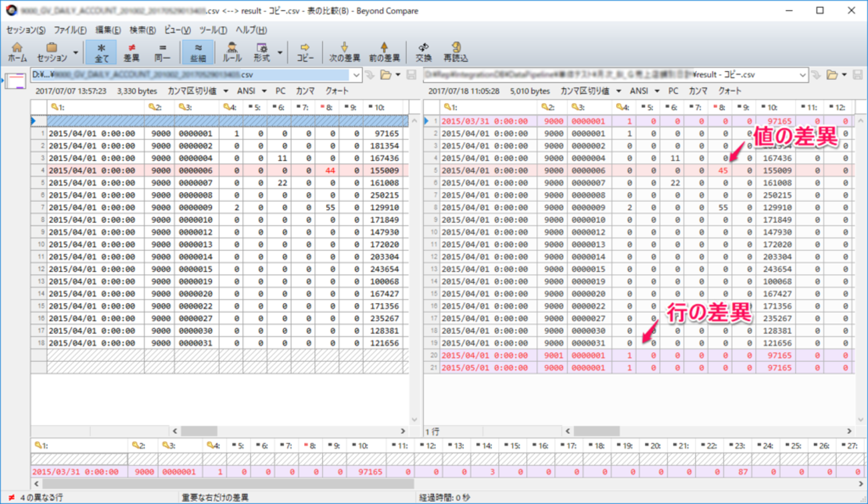Toggle Show All (全て) filter
Image resolution: width=868 pixels, height=504 pixels.
point(101,52)
